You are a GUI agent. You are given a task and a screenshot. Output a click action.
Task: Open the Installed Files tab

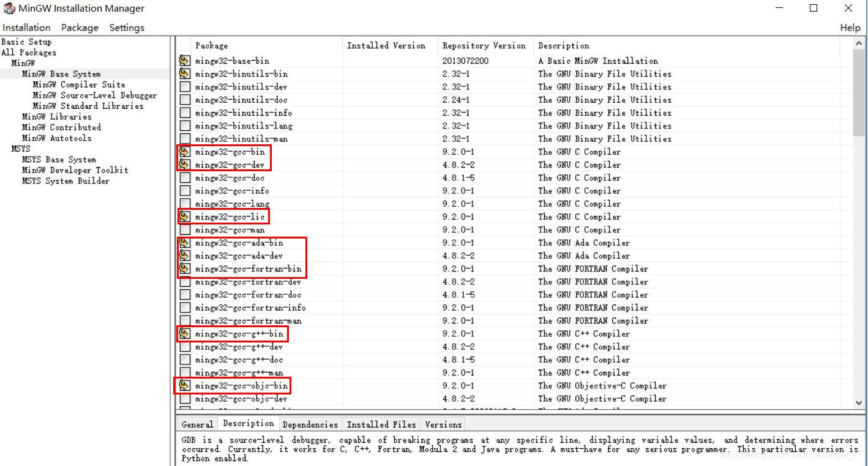tap(381, 424)
